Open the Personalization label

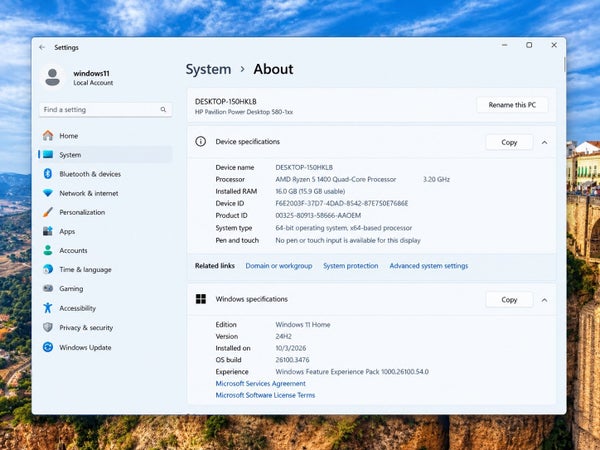point(82,212)
